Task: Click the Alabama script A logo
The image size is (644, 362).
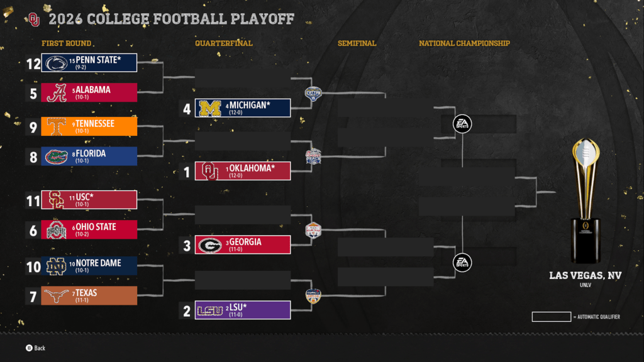Action: pos(55,92)
